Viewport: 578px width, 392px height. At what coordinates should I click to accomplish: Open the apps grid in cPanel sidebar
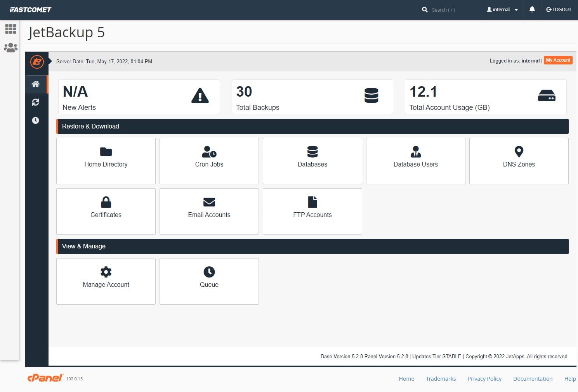(x=10, y=29)
